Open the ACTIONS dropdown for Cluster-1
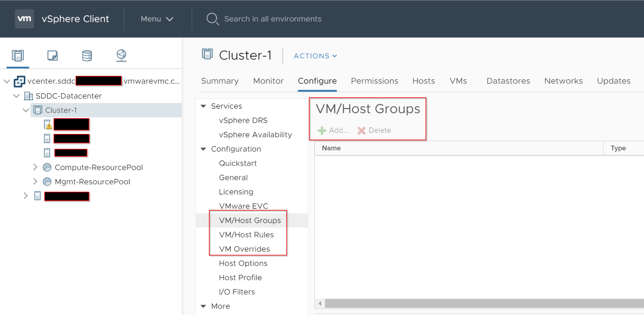Screen dimensions: 644x315 click(x=315, y=56)
